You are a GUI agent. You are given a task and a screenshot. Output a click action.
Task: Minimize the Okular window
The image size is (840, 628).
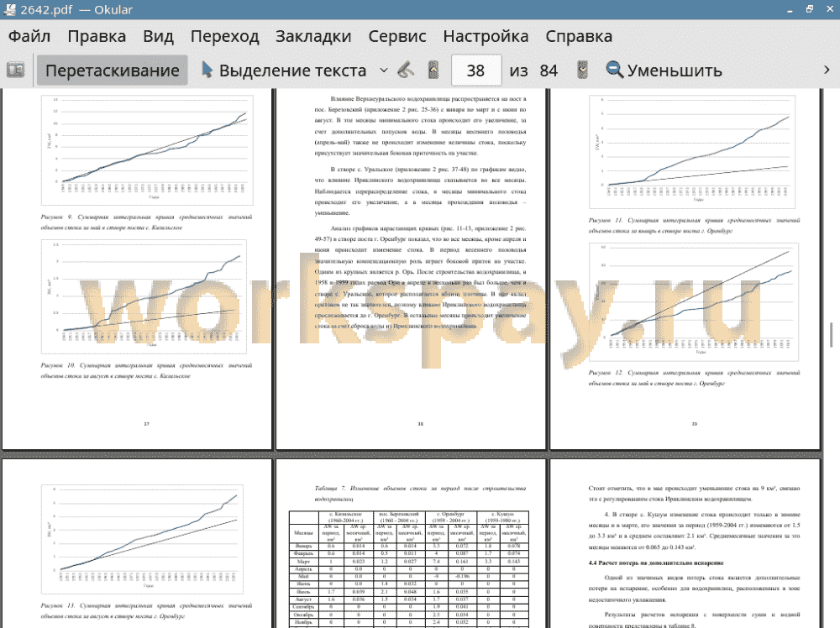(x=790, y=10)
